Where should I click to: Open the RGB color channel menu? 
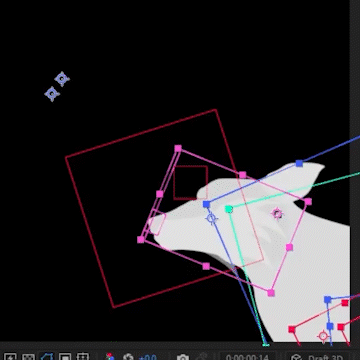pos(110,357)
